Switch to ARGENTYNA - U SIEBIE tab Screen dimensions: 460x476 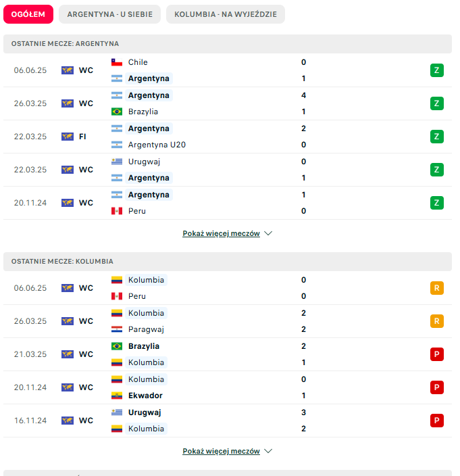point(110,14)
